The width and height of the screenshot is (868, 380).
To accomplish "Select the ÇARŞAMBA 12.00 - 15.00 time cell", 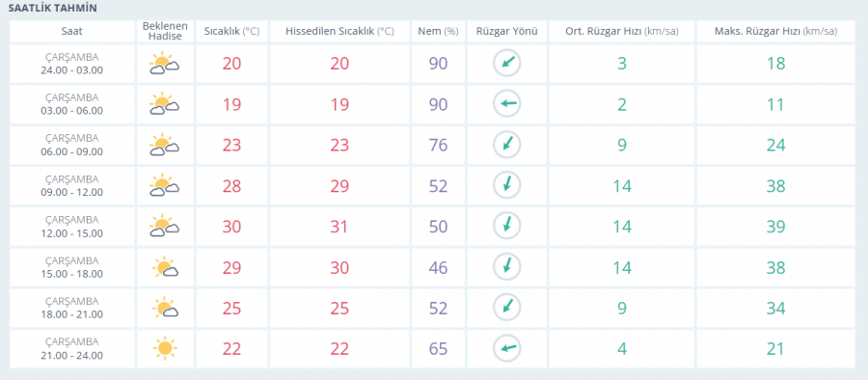I will (72, 227).
